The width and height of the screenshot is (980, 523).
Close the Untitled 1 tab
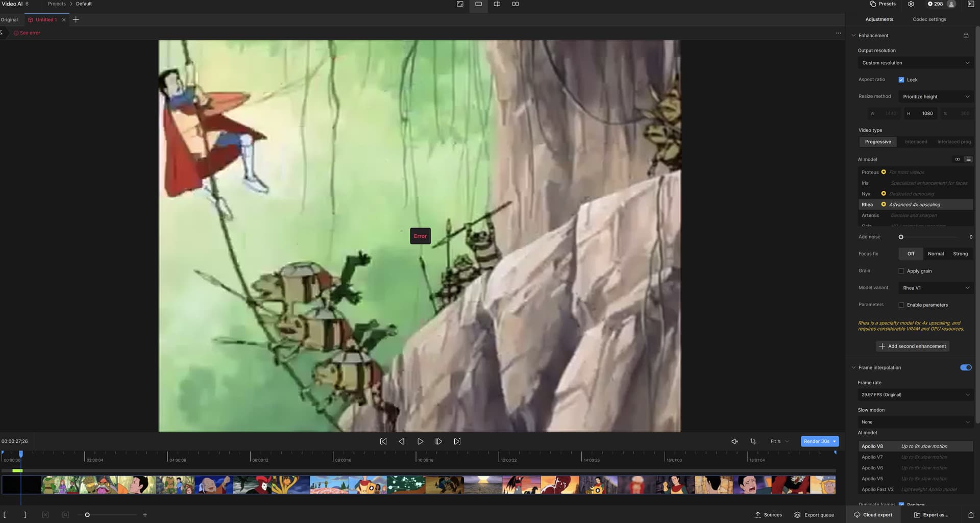point(64,20)
